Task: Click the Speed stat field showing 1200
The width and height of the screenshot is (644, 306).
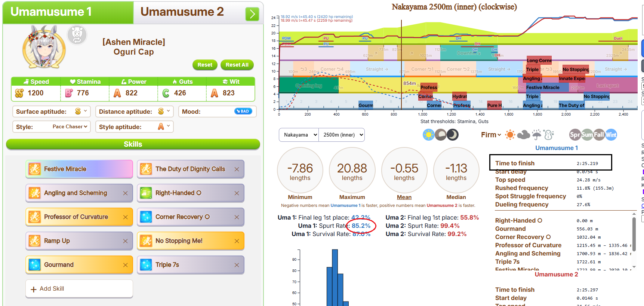Action: [36, 93]
